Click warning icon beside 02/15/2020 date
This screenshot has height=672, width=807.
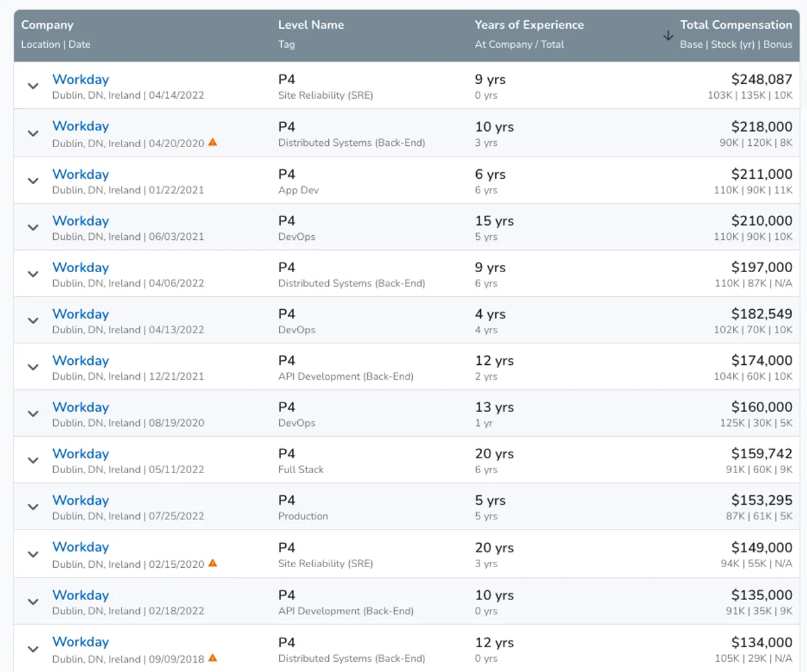pos(213,563)
